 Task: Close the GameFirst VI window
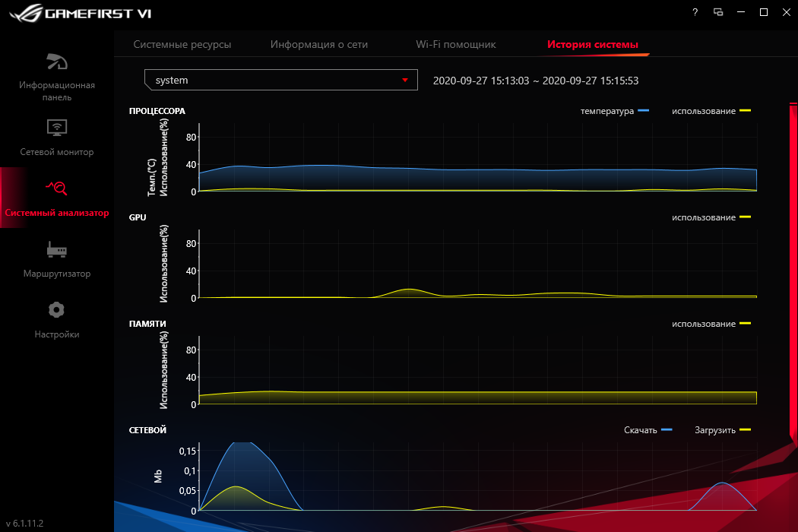click(787, 12)
